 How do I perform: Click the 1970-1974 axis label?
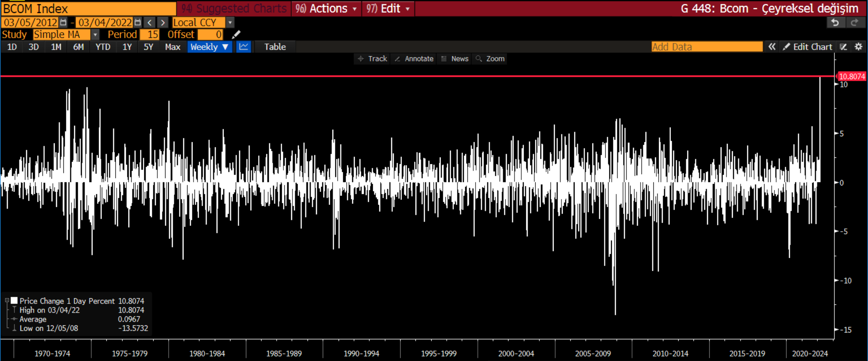coord(52,353)
